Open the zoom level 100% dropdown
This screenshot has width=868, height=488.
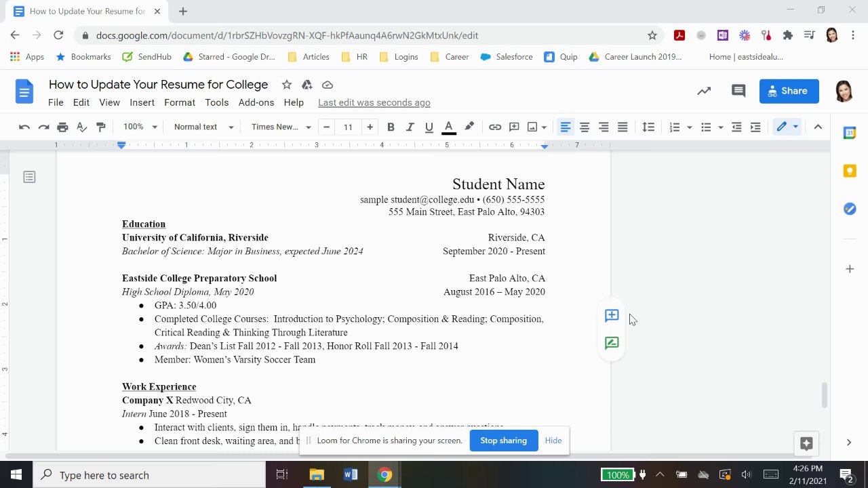click(x=140, y=127)
